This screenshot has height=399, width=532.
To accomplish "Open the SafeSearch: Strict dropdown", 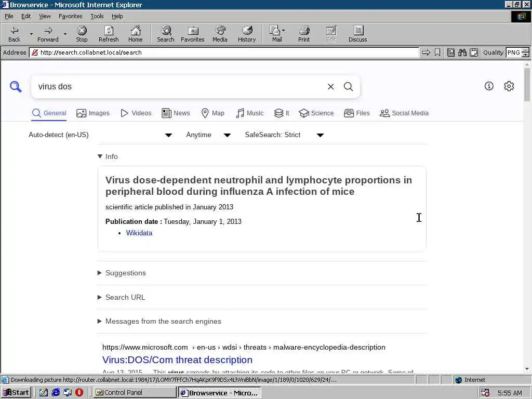I will pyautogui.click(x=284, y=135).
